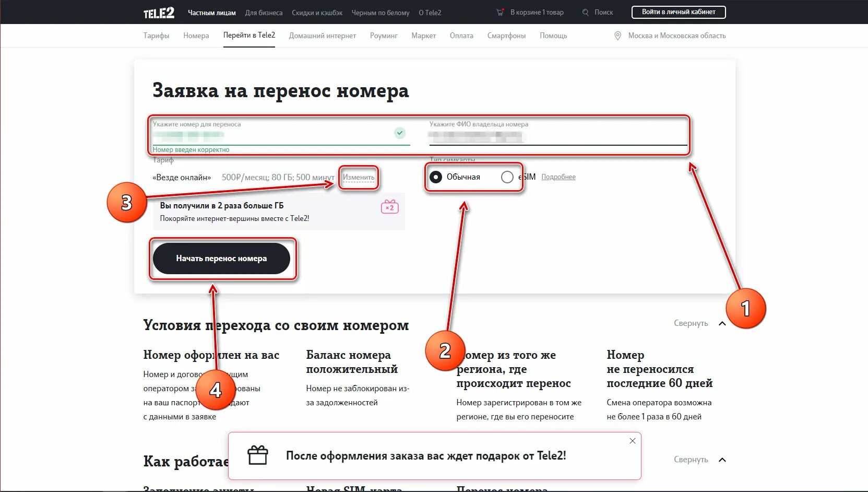Click the Tele2 logo
868x492 pixels.
159,13
